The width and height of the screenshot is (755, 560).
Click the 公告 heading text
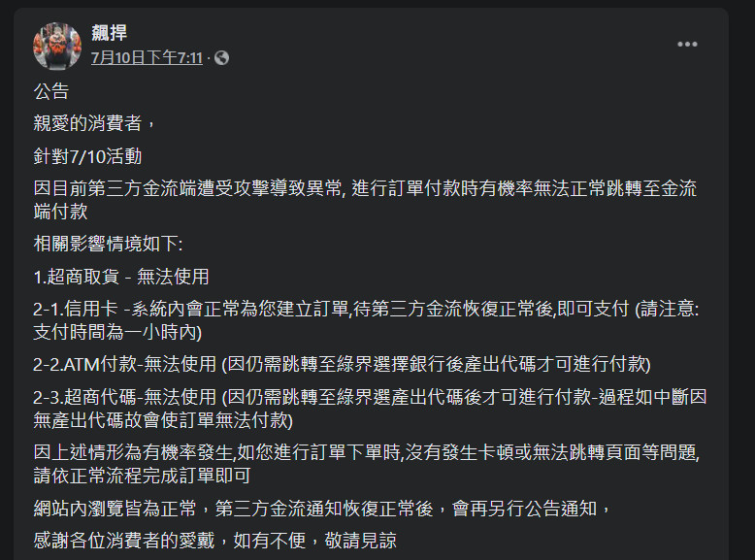pyautogui.click(x=51, y=92)
